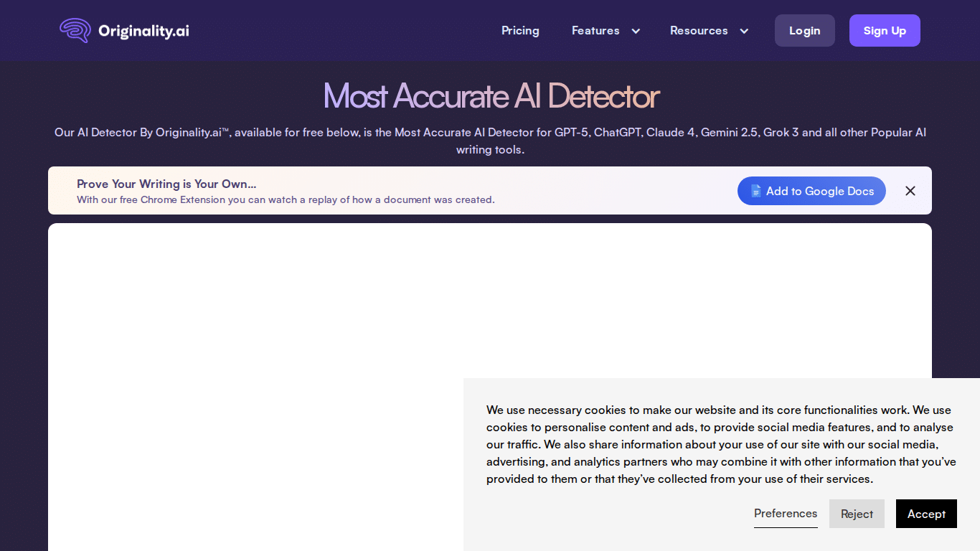Click the Google Docs document icon on the banner button

tap(755, 191)
